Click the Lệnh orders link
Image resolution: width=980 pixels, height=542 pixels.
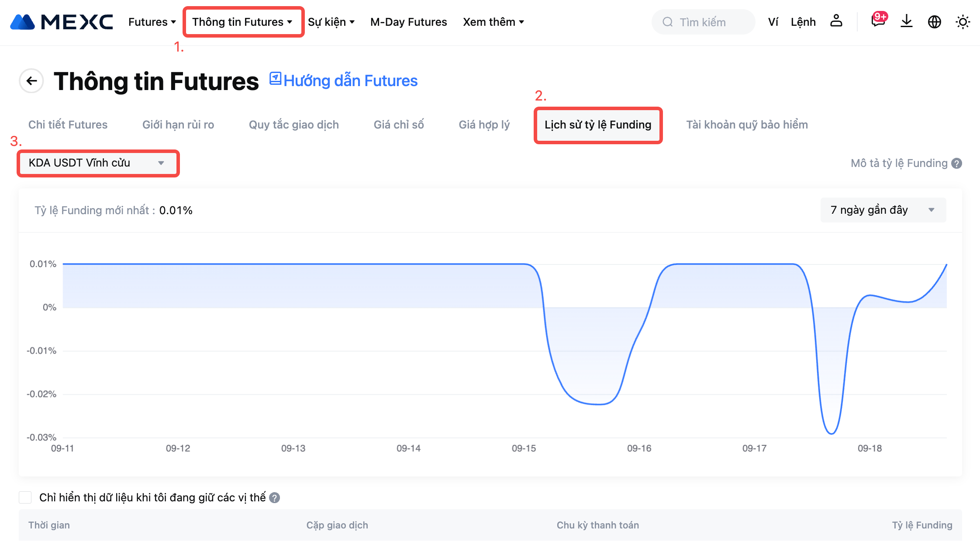pyautogui.click(x=803, y=22)
